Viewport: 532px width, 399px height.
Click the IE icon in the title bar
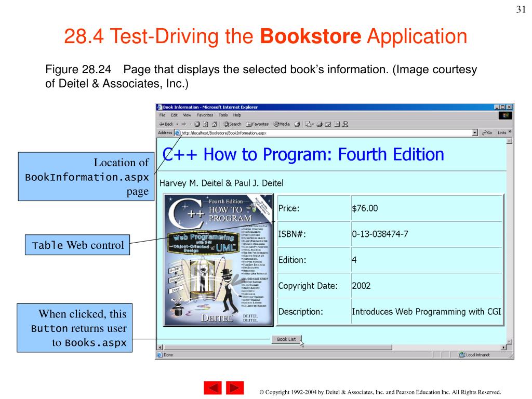159,107
